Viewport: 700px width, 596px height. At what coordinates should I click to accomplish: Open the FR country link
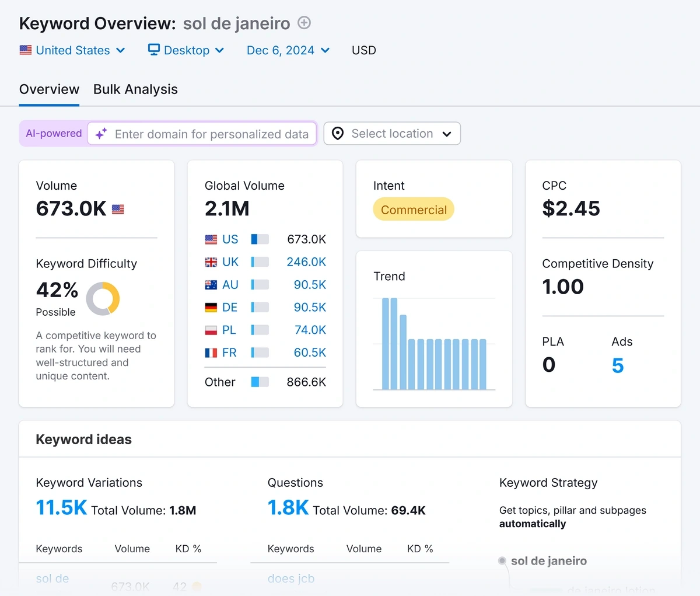point(229,353)
